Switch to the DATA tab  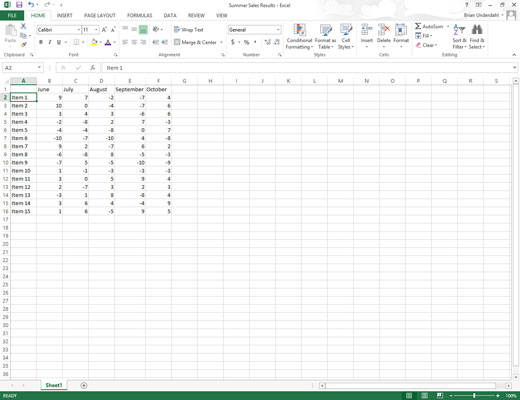(x=170, y=15)
